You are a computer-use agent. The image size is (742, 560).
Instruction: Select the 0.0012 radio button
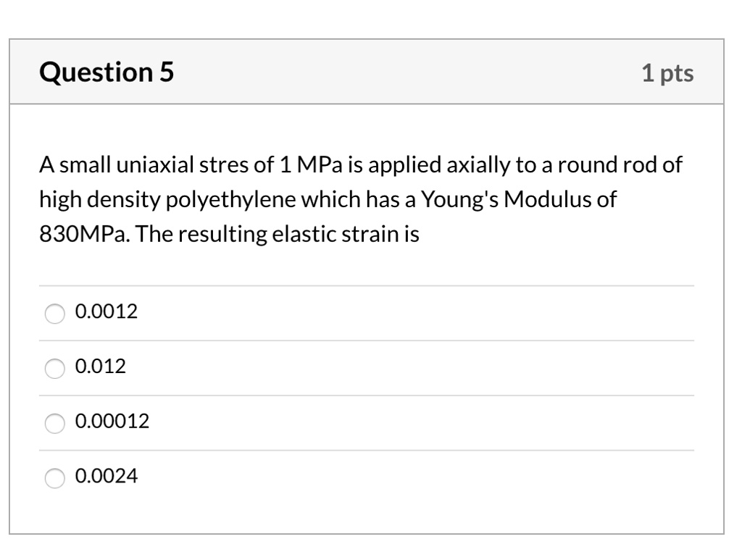(x=55, y=313)
